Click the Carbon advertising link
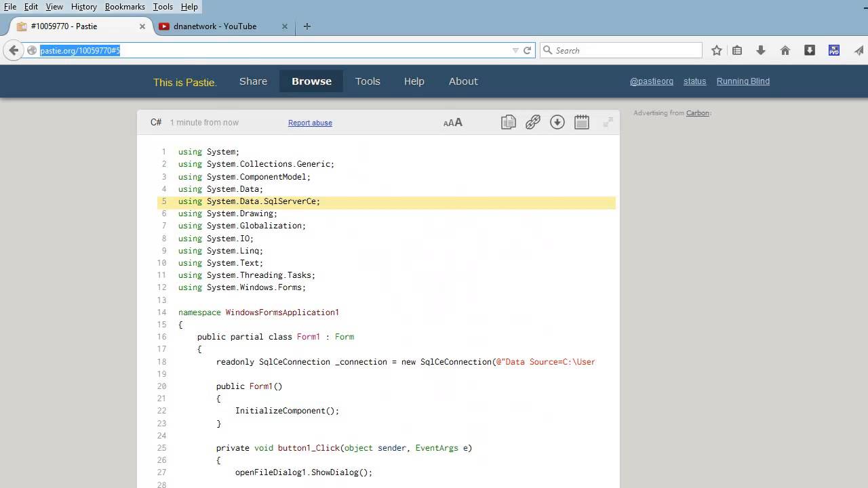The height and width of the screenshot is (488, 868). pyautogui.click(x=698, y=113)
